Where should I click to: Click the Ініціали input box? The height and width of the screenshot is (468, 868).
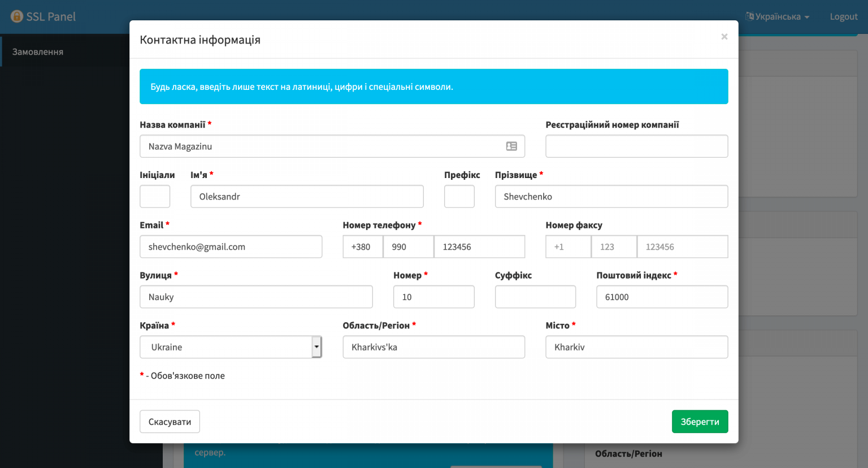click(155, 197)
